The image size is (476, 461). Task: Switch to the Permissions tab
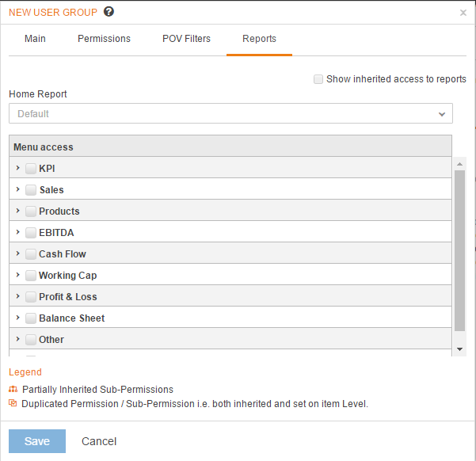click(104, 39)
